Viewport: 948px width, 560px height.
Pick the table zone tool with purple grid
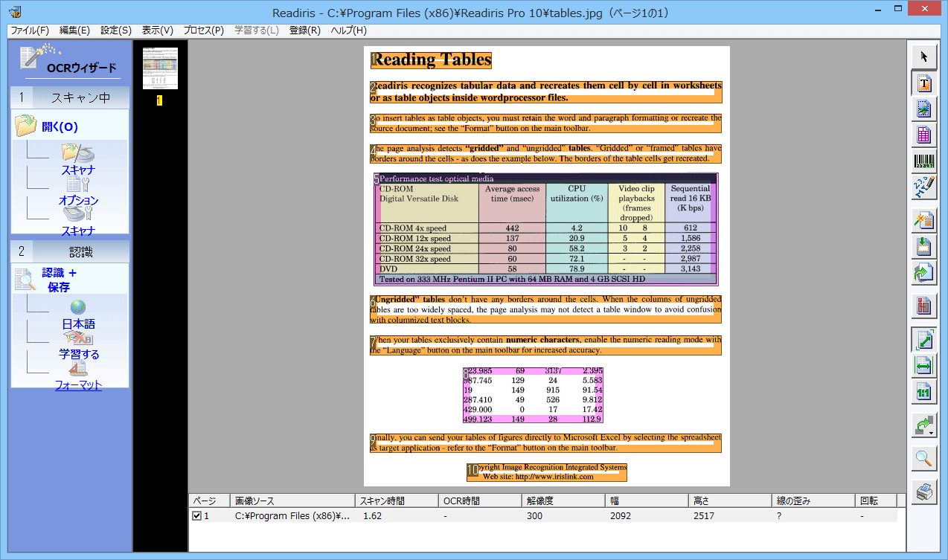(x=924, y=135)
